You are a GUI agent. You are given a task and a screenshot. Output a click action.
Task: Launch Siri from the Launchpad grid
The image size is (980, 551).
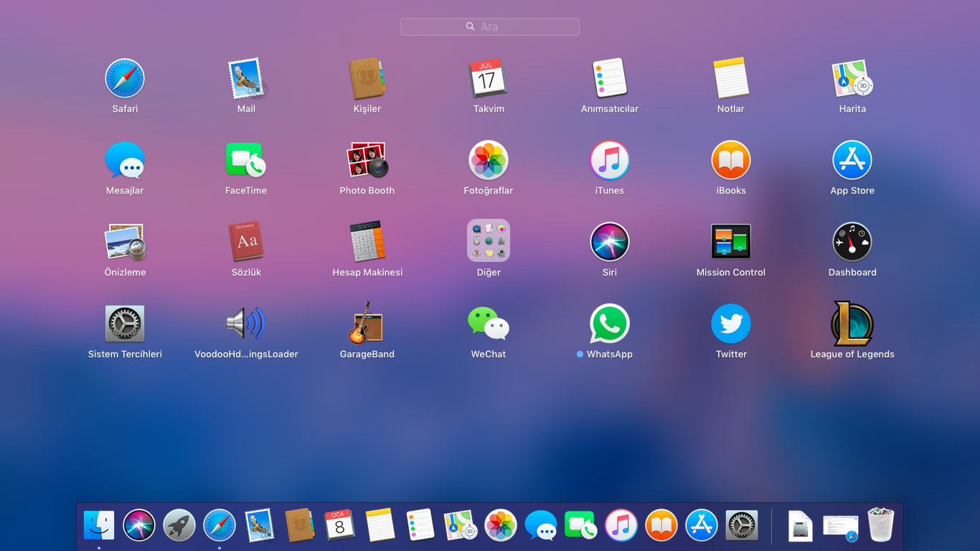[610, 242]
